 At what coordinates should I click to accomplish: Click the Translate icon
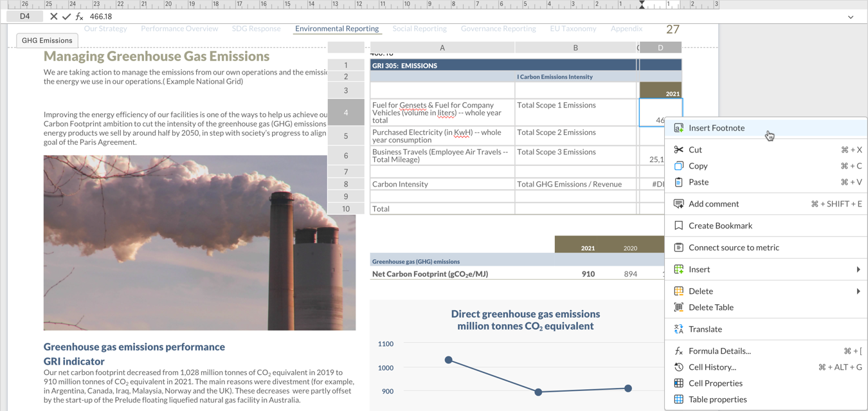click(x=678, y=329)
